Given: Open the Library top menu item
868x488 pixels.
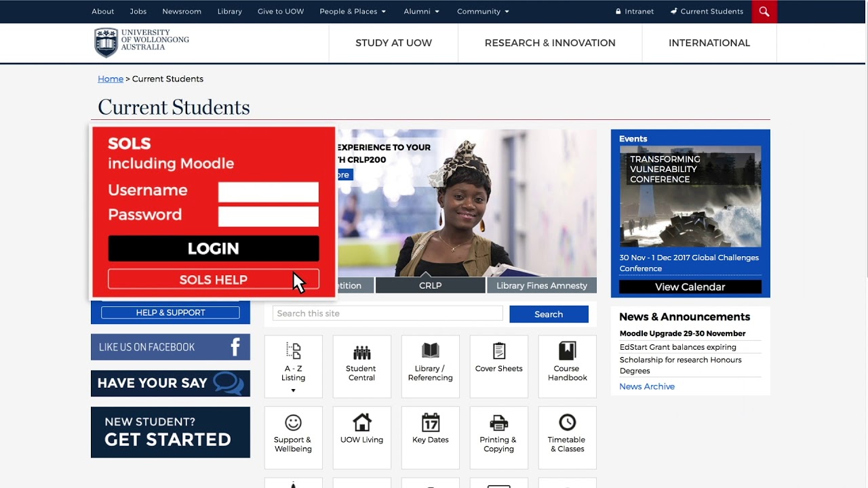Looking at the screenshot, I should [230, 12].
